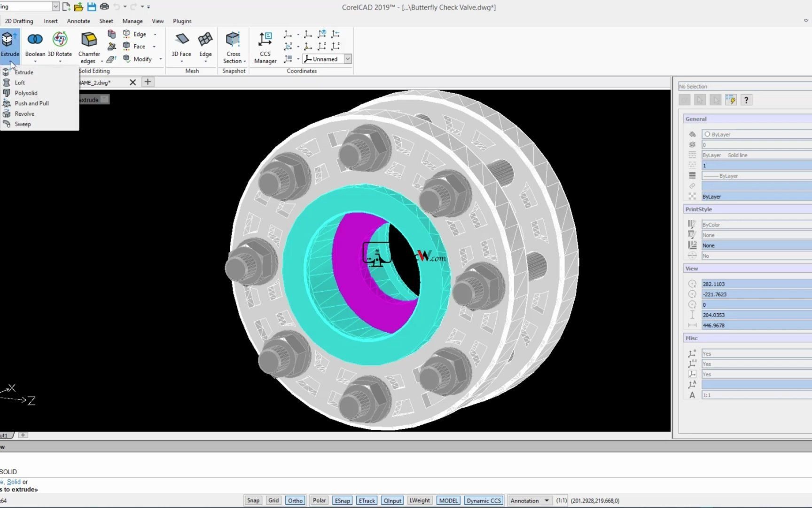Viewport: 812px width, 508px height.
Task: Toggle the Grid display button
Action: click(x=273, y=500)
